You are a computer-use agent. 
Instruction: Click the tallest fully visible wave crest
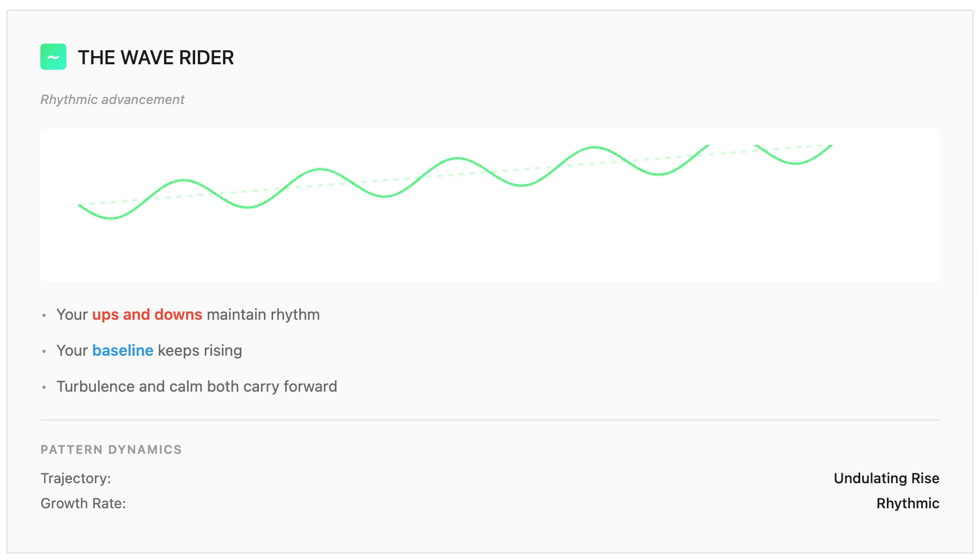(595, 147)
